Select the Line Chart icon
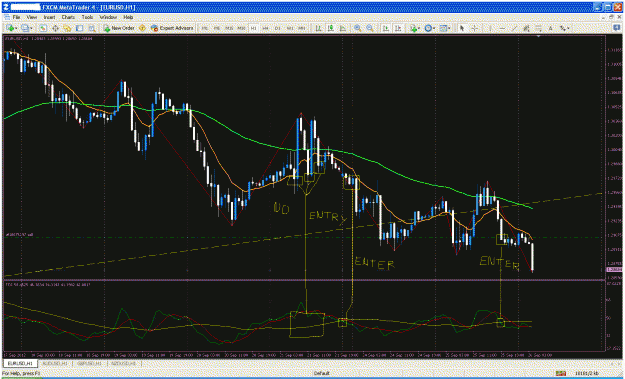625x379 pixels. [343, 28]
